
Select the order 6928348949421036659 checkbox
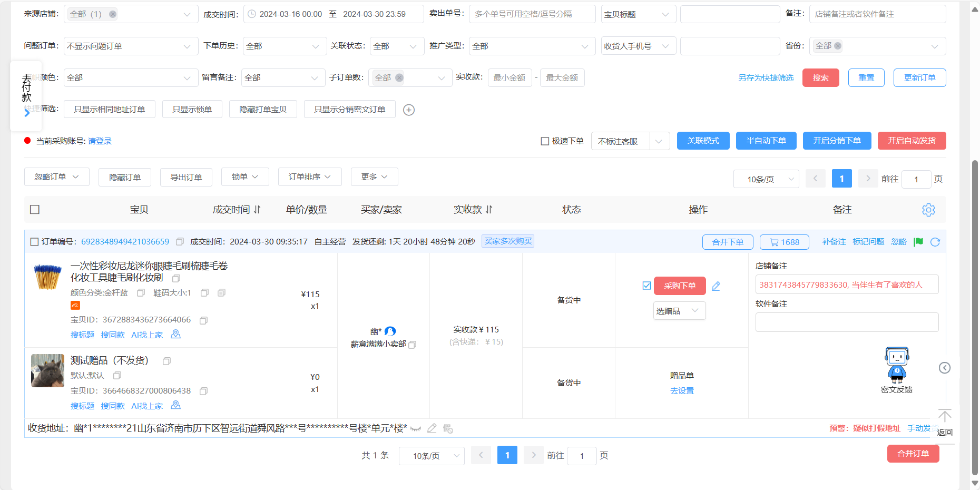coord(34,242)
